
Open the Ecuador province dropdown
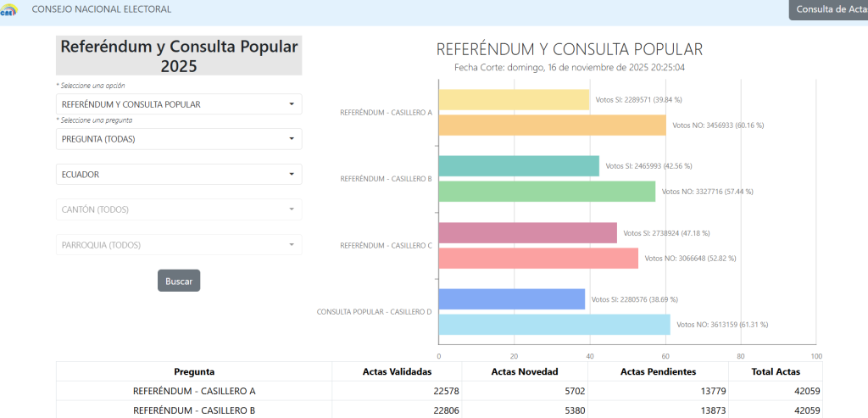pyautogui.click(x=179, y=175)
